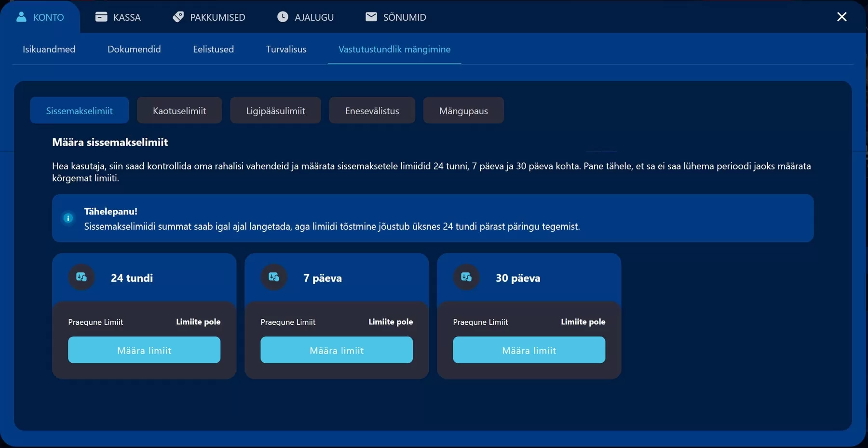Open the Eelistused tab

point(213,49)
